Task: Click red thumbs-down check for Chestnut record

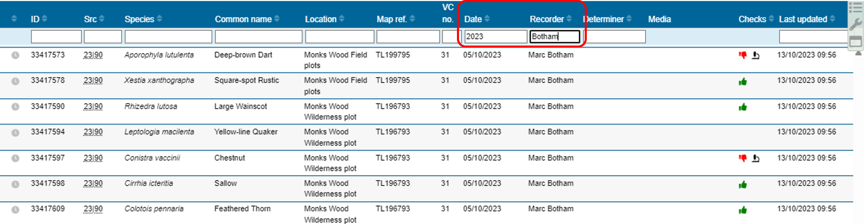Action: pyautogui.click(x=742, y=158)
